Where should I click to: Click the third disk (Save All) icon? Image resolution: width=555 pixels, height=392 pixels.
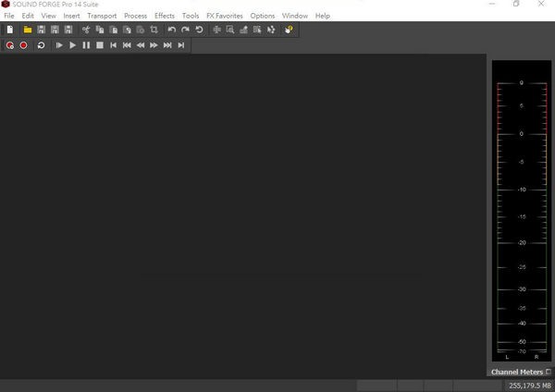[x=68, y=30]
